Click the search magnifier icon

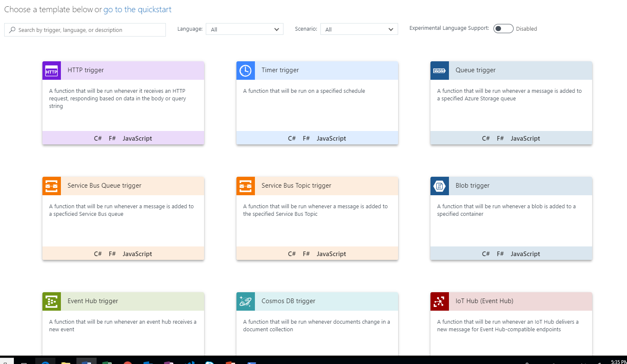12,30
